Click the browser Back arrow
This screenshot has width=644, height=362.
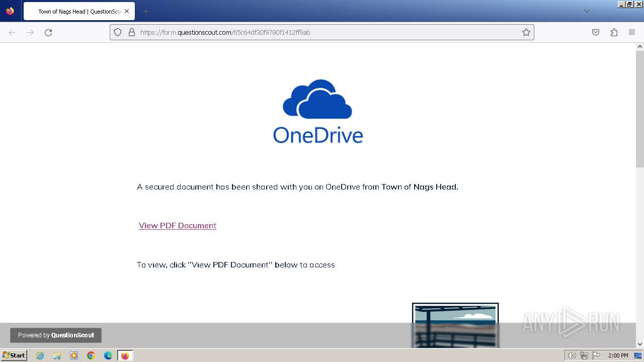pyautogui.click(x=12, y=32)
